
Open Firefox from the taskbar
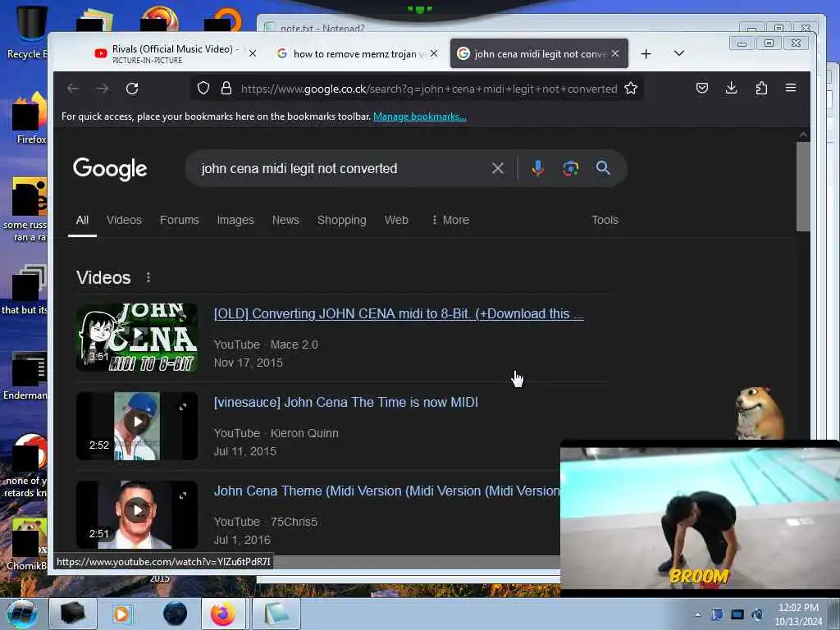click(223, 614)
